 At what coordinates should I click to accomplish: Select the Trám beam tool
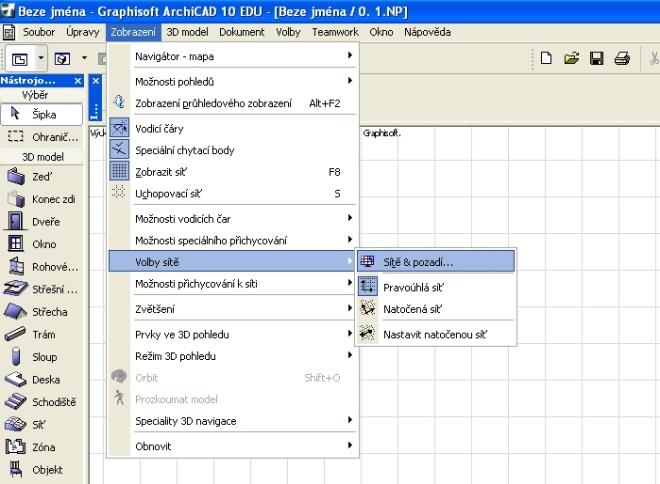[42, 335]
